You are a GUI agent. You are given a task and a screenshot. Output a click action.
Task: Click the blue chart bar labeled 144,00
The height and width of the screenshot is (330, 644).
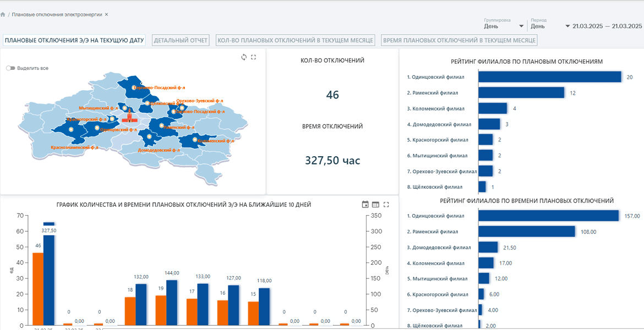(172, 303)
